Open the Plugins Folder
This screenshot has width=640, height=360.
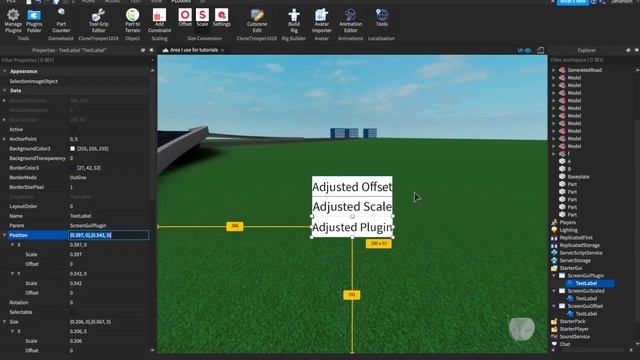(x=34, y=21)
